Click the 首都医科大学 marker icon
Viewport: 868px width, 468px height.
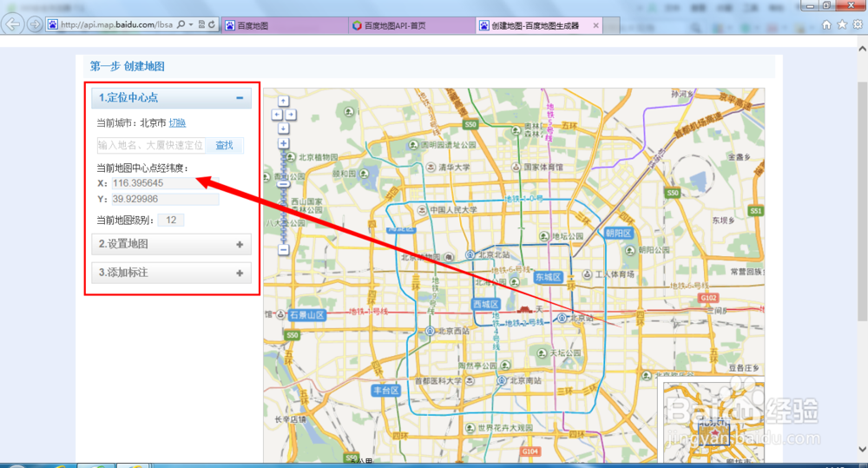(x=470, y=381)
